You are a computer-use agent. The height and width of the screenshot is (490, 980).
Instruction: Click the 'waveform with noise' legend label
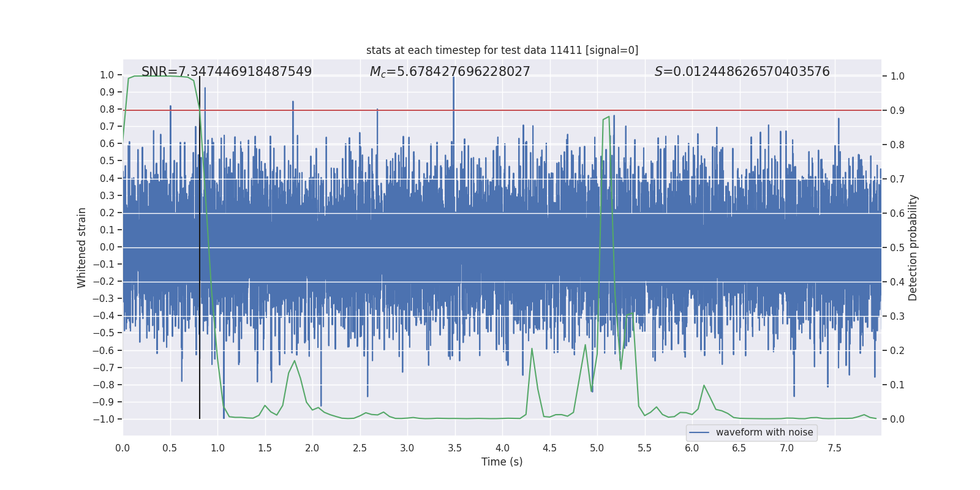click(x=764, y=432)
